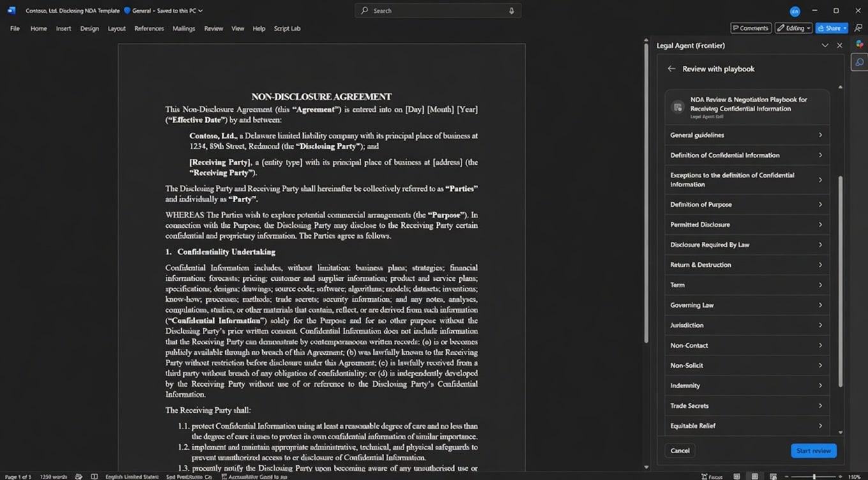
Task: Expand Definition of Confidential Information row
Action: pyautogui.click(x=747, y=155)
